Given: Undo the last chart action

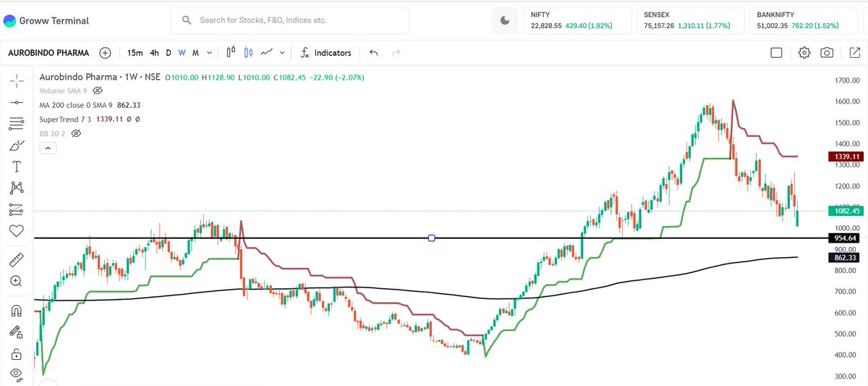Looking at the screenshot, I should tap(373, 52).
